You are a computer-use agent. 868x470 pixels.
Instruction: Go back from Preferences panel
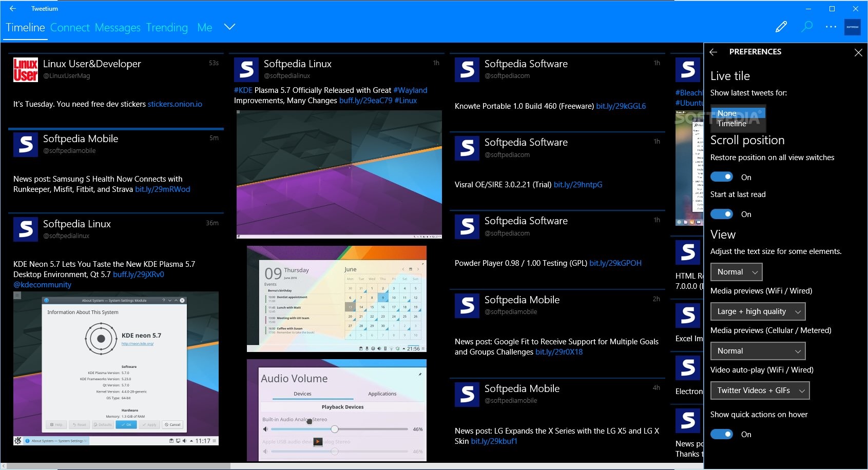pos(713,52)
